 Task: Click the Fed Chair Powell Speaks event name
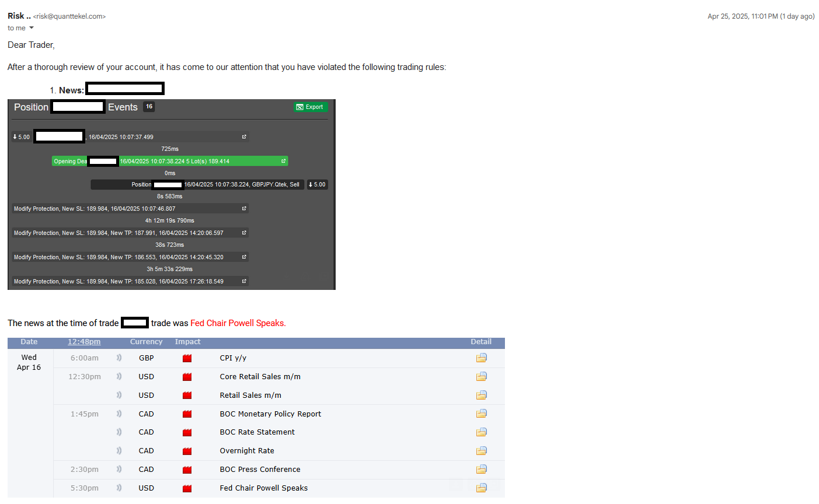263,488
